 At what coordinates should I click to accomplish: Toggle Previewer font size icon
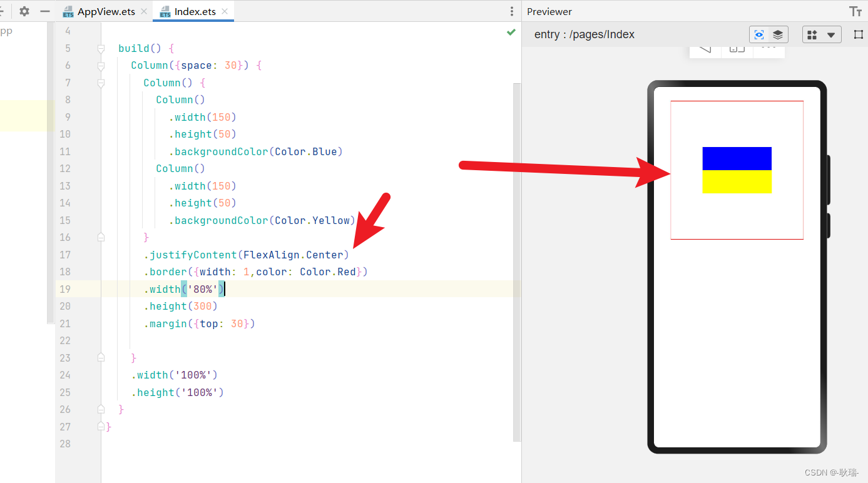(x=855, y=11)
